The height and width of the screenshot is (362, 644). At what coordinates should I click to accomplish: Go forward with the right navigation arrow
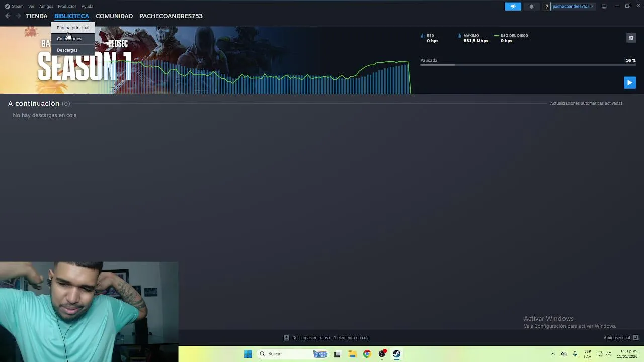pos(18,16)
